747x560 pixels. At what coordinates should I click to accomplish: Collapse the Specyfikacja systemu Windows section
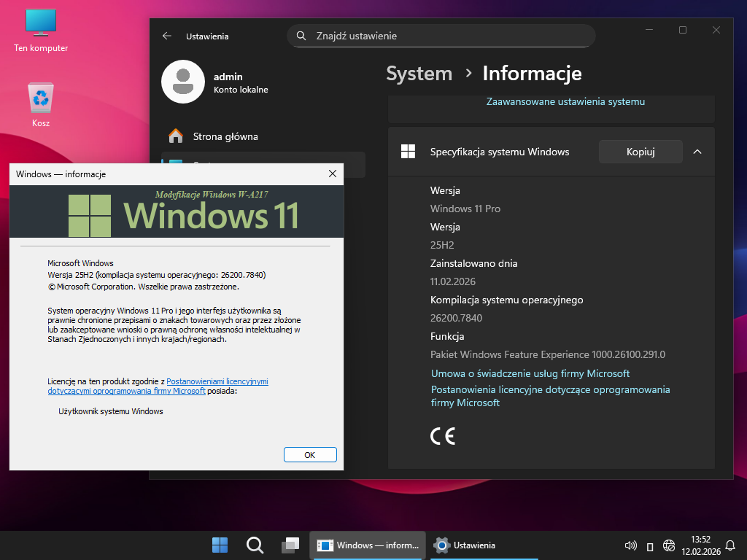click(x=697, y=152)
